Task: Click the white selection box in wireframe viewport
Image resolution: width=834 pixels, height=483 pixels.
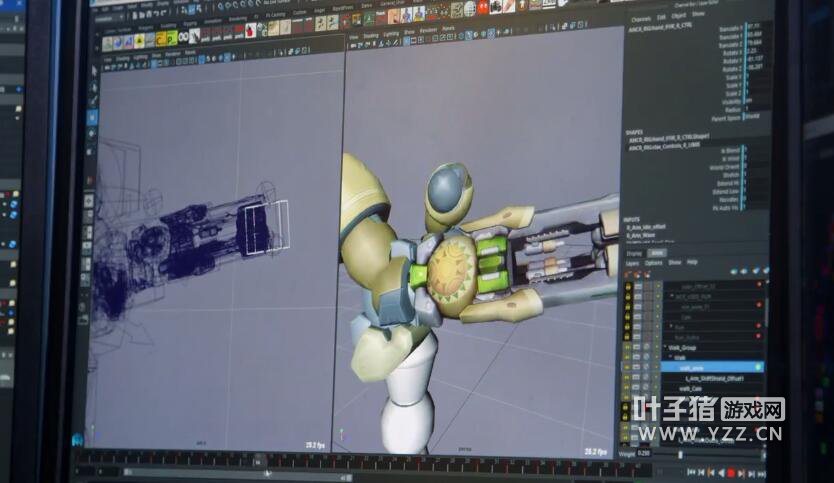Action: 267,226
